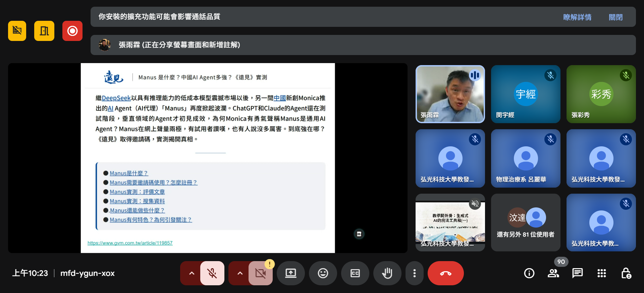Open the emoji reactions button
This screenshot has width=644, height=293.
[x=323, y=273]
